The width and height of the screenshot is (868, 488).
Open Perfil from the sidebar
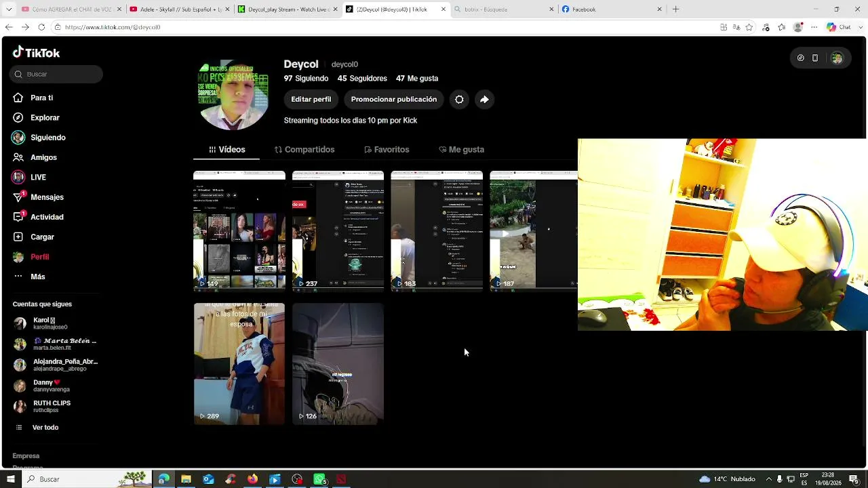pyautogui.click(x=31, y=257)
